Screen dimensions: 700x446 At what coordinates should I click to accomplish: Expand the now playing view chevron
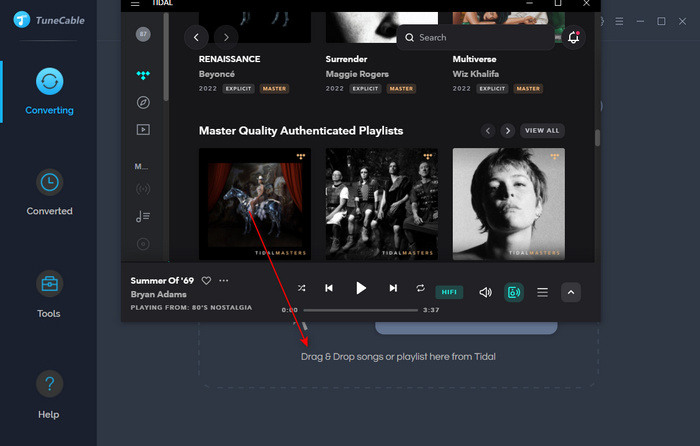tap(571, 292)
